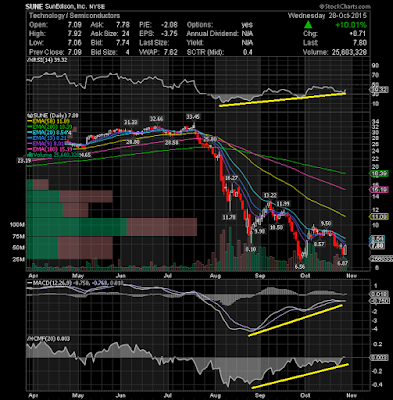Screen dimensions: 393x400
Task: Click the 25M volume axis label
Action: tap(19, 259)
